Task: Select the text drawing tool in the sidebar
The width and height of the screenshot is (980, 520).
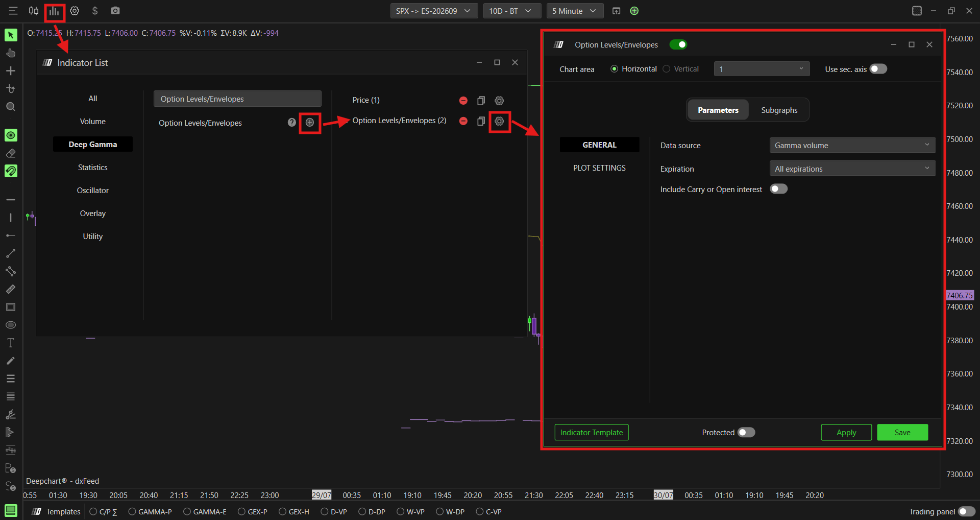Action: [x=11, y=343]
